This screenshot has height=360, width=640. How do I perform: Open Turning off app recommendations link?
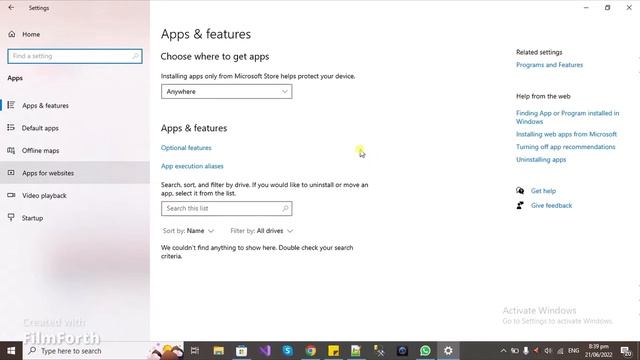tap(565, 147)
